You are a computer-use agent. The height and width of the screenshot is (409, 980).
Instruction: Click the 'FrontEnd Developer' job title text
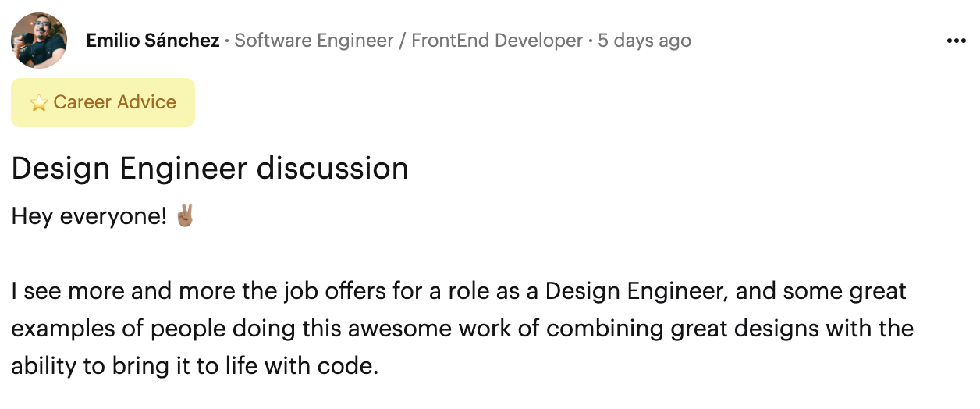497,41
